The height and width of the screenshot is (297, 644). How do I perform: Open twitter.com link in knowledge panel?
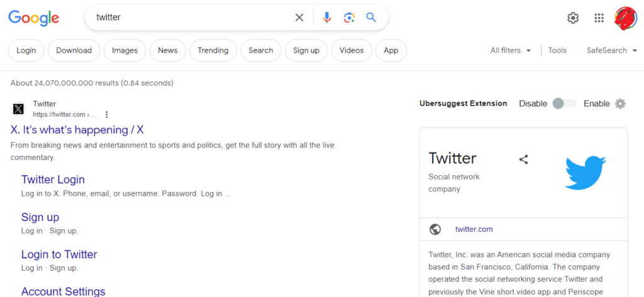point(474,229)
